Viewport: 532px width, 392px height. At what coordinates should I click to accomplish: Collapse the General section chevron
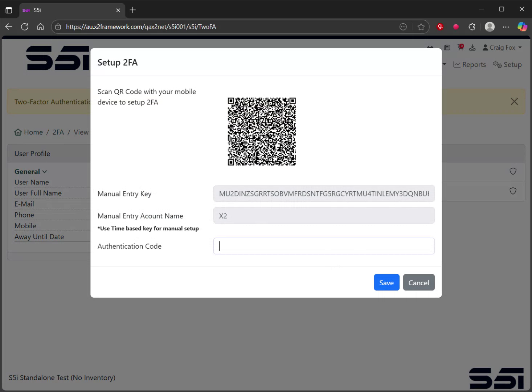(x=45, y=172)
